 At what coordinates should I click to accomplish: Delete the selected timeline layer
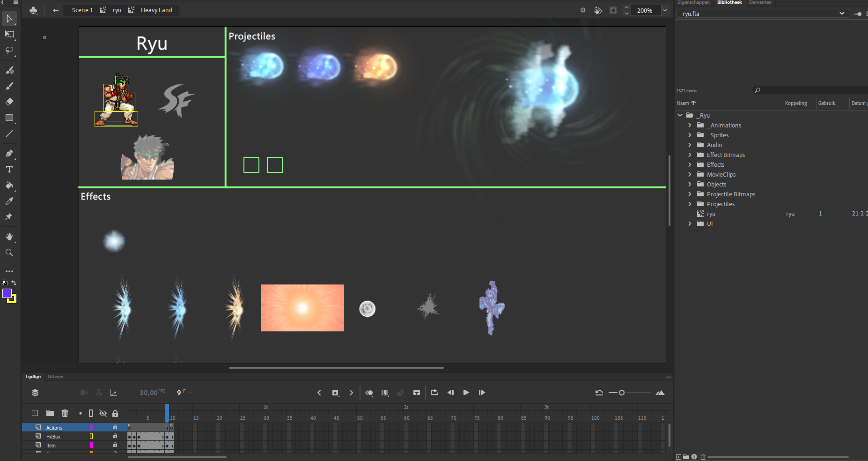click(65, 413)
